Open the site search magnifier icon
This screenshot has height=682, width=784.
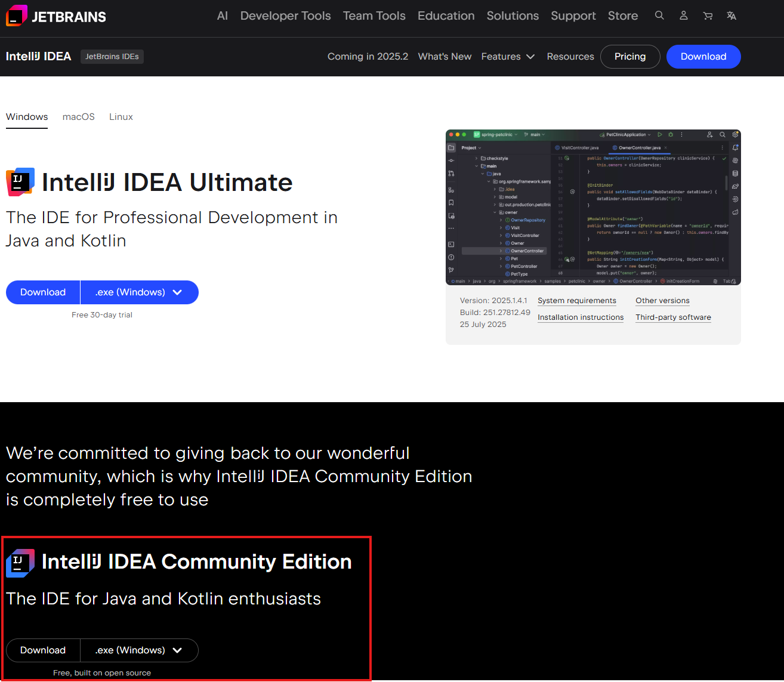coord(659,16)
